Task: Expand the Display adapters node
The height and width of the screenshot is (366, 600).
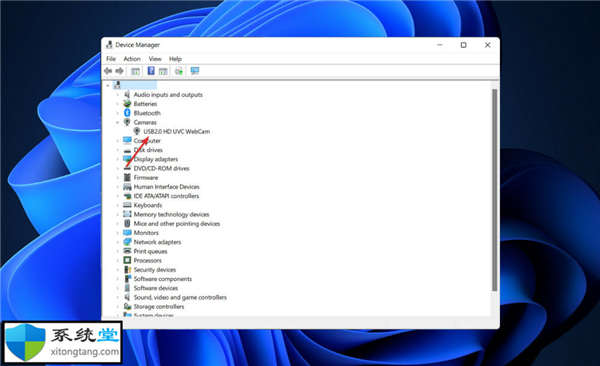Action: 117,159
